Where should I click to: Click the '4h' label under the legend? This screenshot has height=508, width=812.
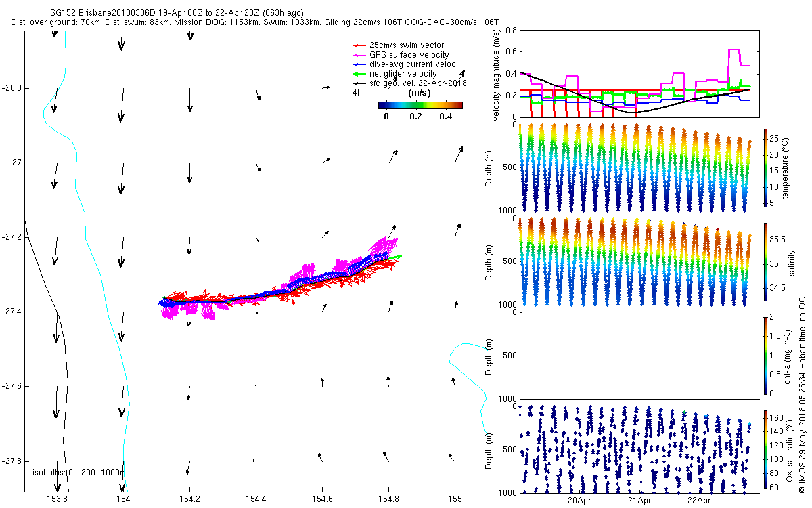pyautogui.click(x=357, y=93)
